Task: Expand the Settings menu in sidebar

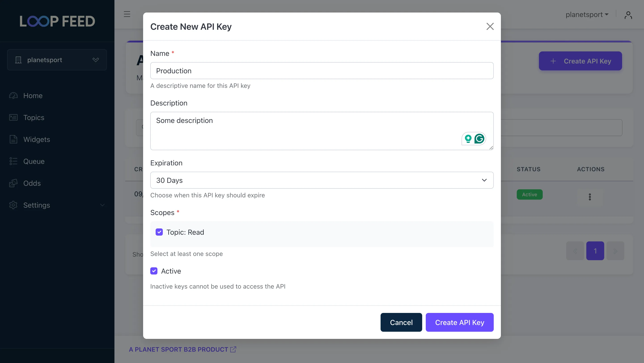Action: pos(36,205)
